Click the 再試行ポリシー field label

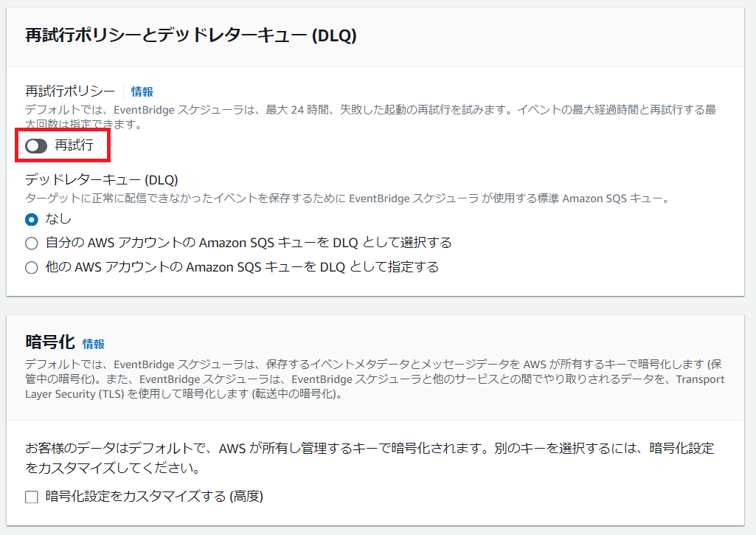click(70, 91)
